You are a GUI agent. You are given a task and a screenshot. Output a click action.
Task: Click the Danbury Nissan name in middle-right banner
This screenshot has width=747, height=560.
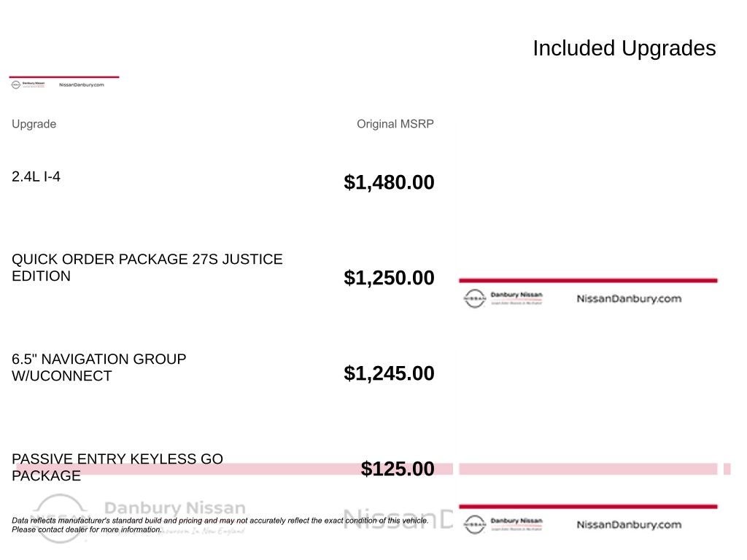516,295
